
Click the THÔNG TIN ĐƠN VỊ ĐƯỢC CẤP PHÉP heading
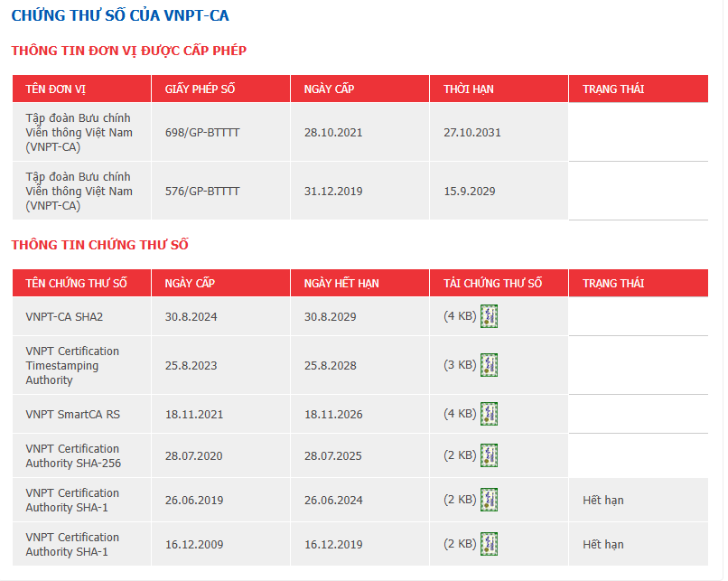coord(128,51)
